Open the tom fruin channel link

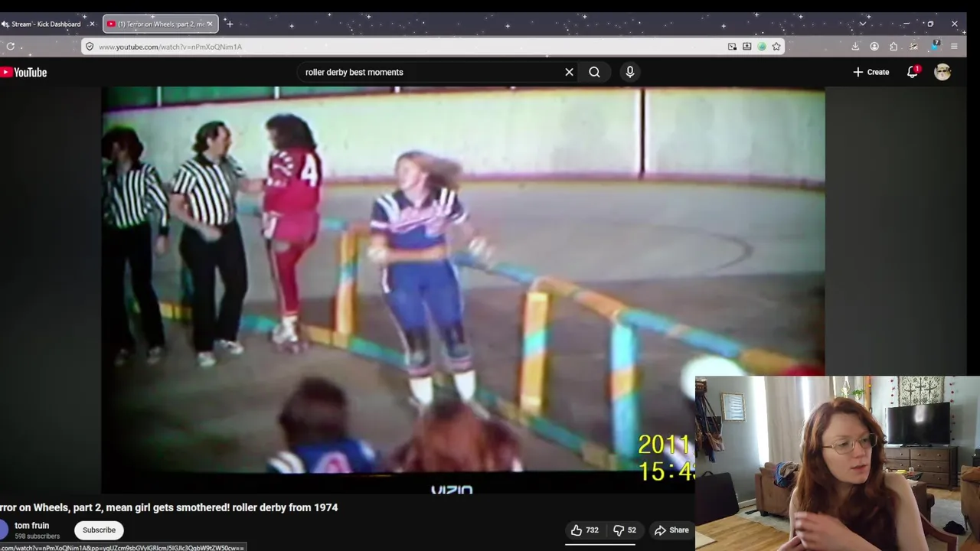tap(31, 526)
